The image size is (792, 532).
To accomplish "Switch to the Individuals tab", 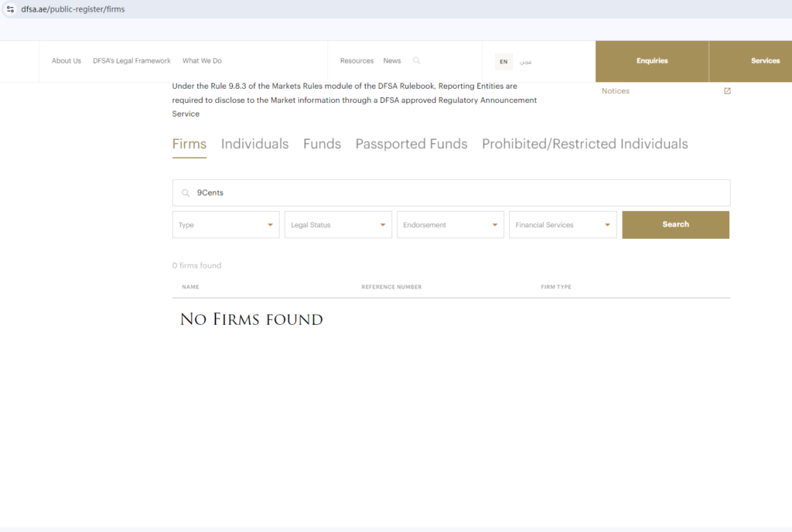I will (x=254, y=144).
